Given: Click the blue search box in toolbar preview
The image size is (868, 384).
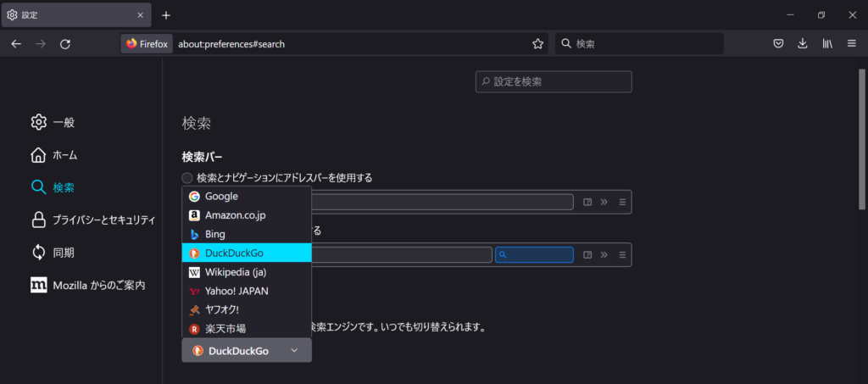Looking at the screenshot, I should [x=534, y=254].
